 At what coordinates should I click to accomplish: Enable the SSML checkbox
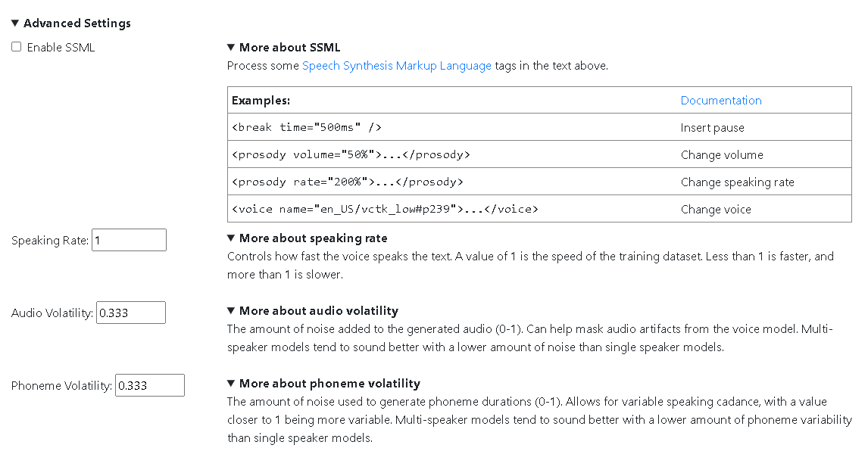(17, 47)
